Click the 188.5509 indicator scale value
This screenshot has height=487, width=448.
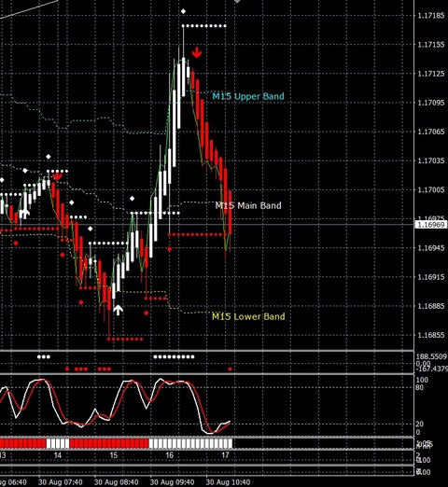[431, 356]
